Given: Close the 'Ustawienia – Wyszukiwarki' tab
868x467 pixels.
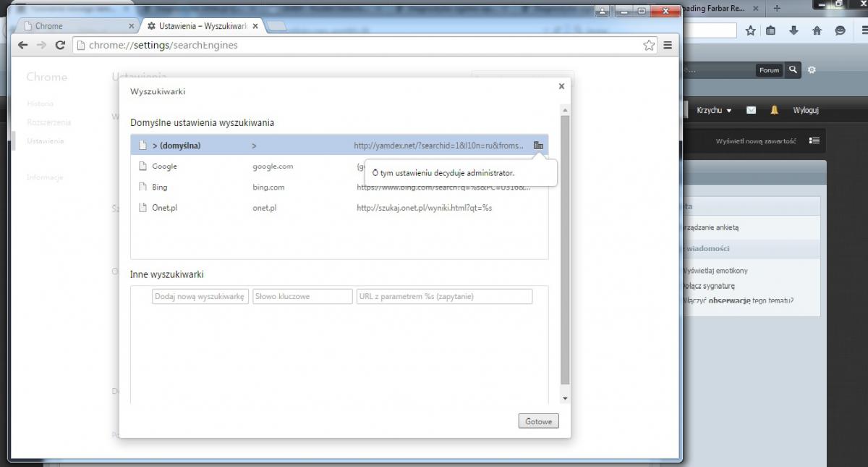Looking at the screenshot, I should [x=255, y=26].
